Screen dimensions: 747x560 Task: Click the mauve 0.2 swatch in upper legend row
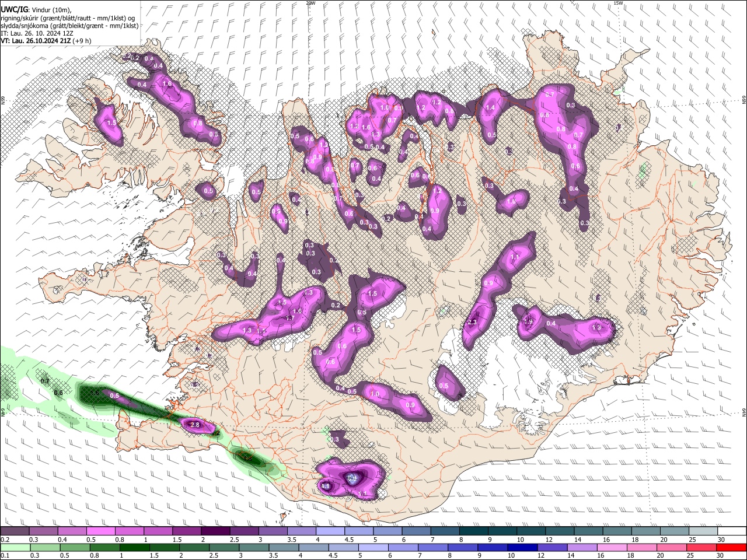(15, 531)
